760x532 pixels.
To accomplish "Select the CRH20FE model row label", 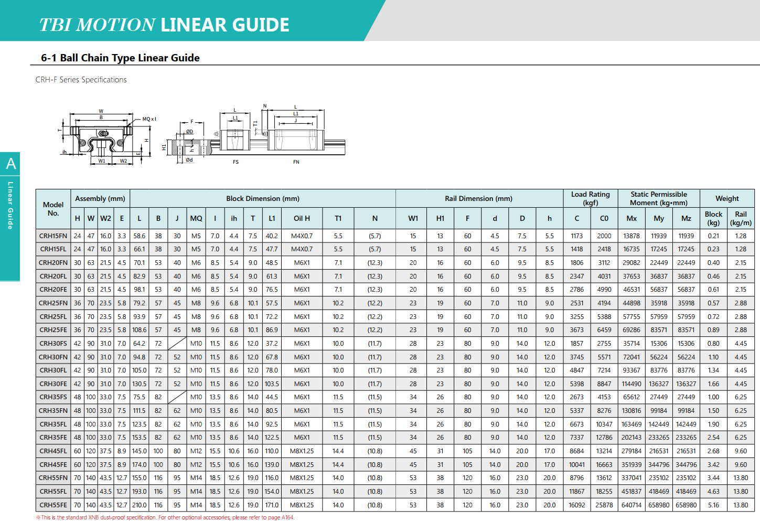I will (53, 290).
